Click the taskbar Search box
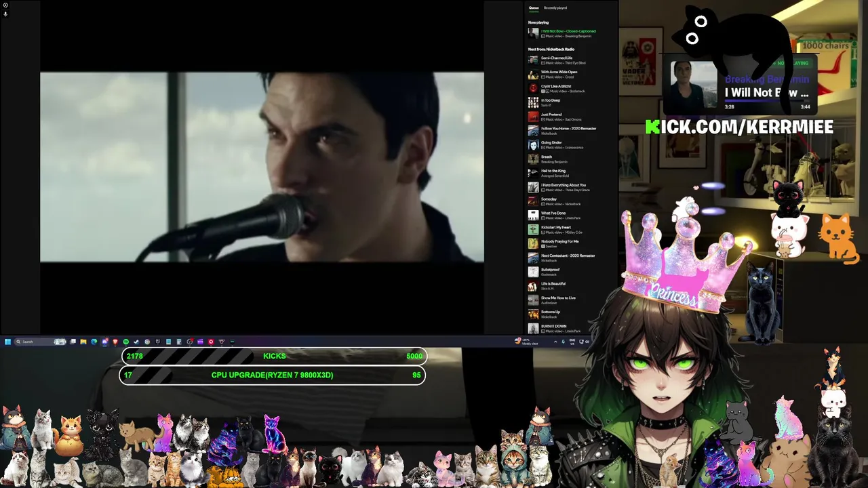 click(40, 342)
